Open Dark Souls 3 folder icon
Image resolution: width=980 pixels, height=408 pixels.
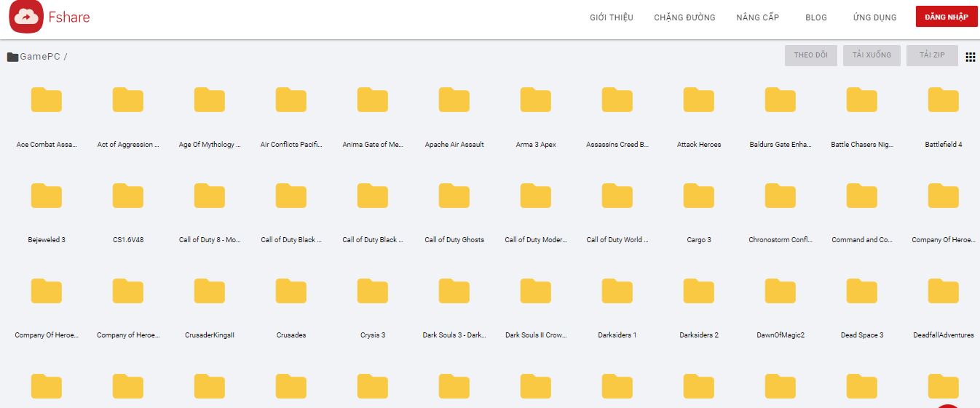[x=454, y=290]
